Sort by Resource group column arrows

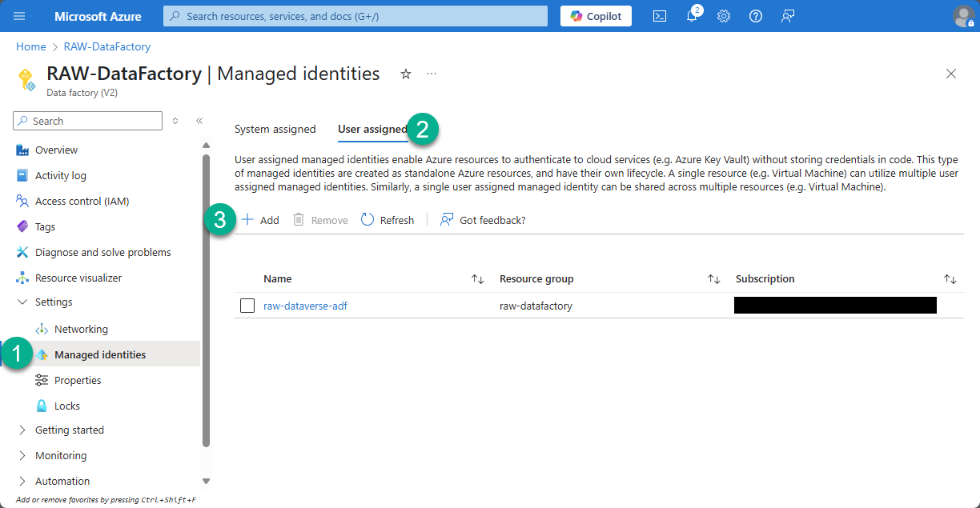point(714,279)
